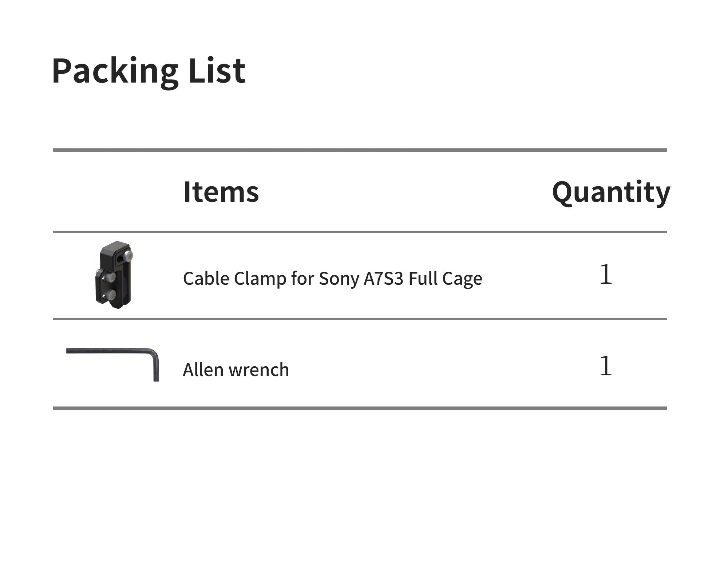Click the divider line below the Items header
Image resolution: width=728 pixels, height=563 pixels.
coord(360,232)
